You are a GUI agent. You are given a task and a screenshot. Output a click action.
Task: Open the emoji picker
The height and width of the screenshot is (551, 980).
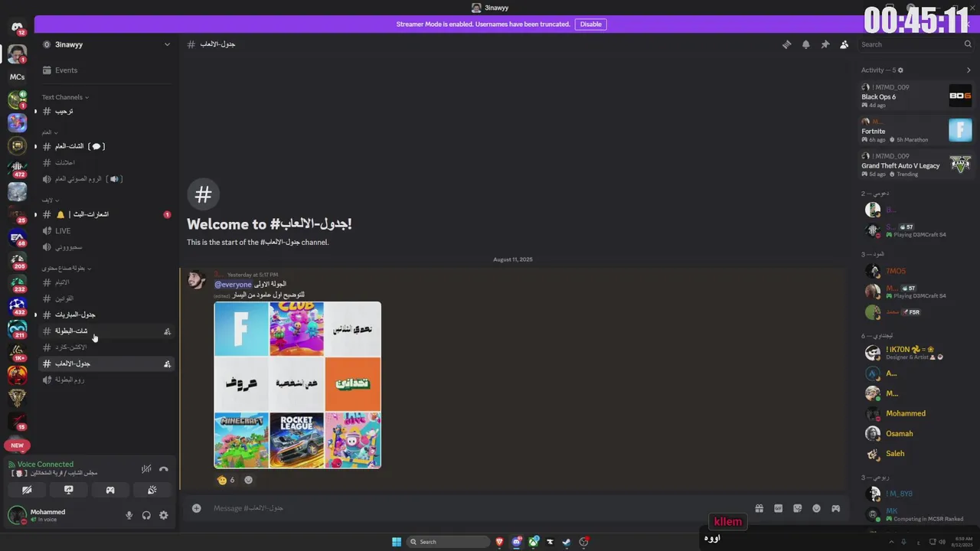click(x=816, y=508)
